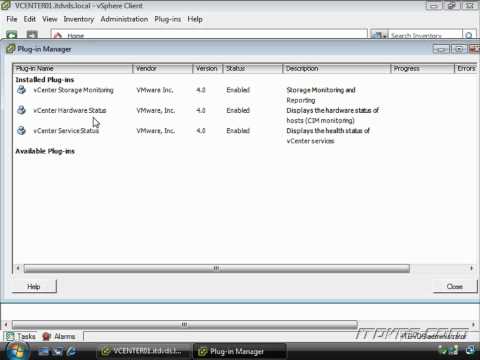Image resolution: width=480 pixels, height=360 pixels.
Task: Click the Close button in Plug-in Manager
Action: coord(455,287)
